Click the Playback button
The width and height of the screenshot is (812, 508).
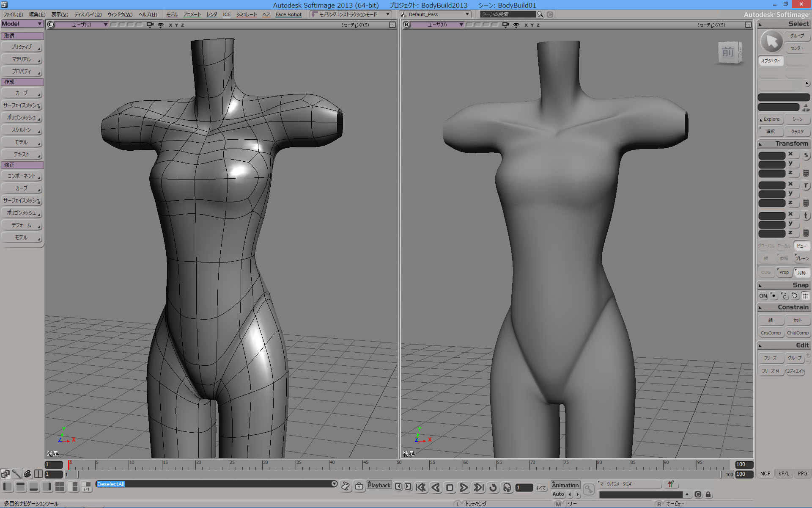click(379, 485)
